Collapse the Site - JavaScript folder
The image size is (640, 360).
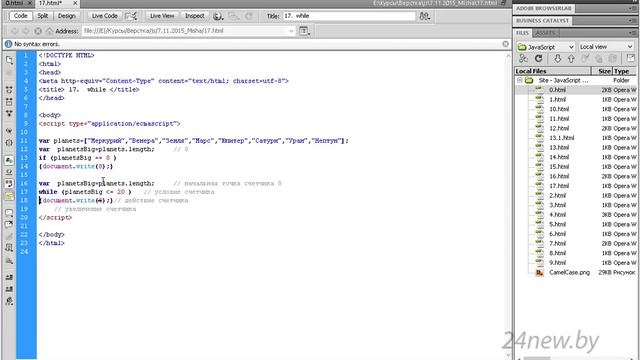(520, 80)
